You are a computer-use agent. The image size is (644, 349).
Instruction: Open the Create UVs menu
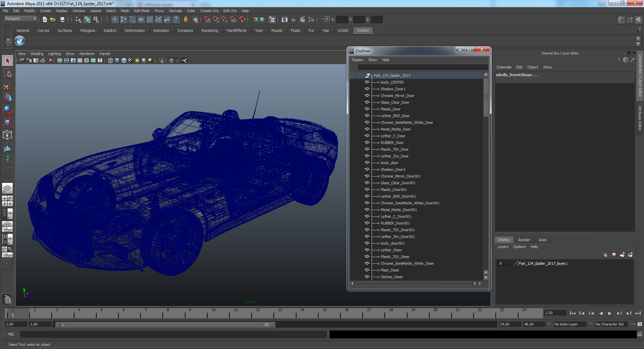(x=209, y=11)
